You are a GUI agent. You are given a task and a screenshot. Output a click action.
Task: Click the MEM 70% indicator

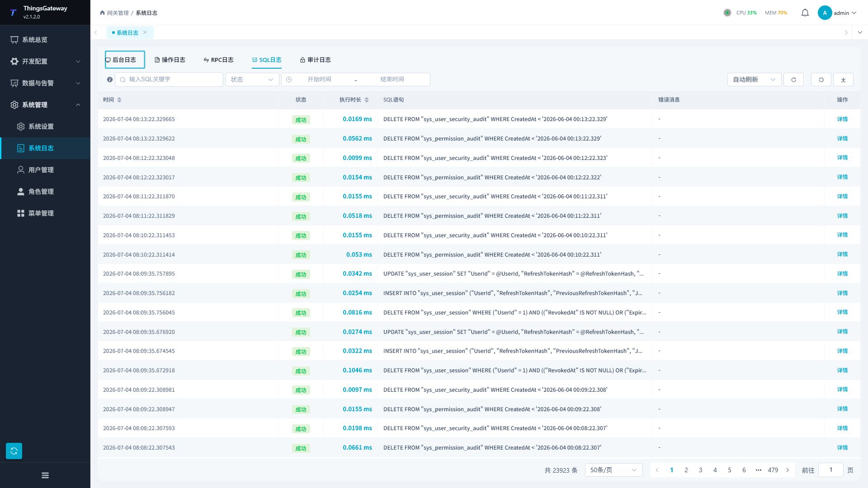coord(776,13)
